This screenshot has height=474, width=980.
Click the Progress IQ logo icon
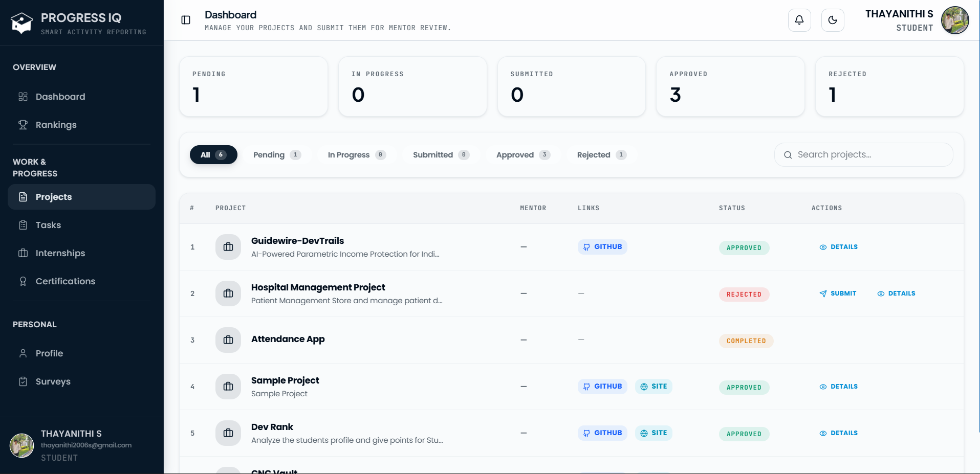(21, 23)
